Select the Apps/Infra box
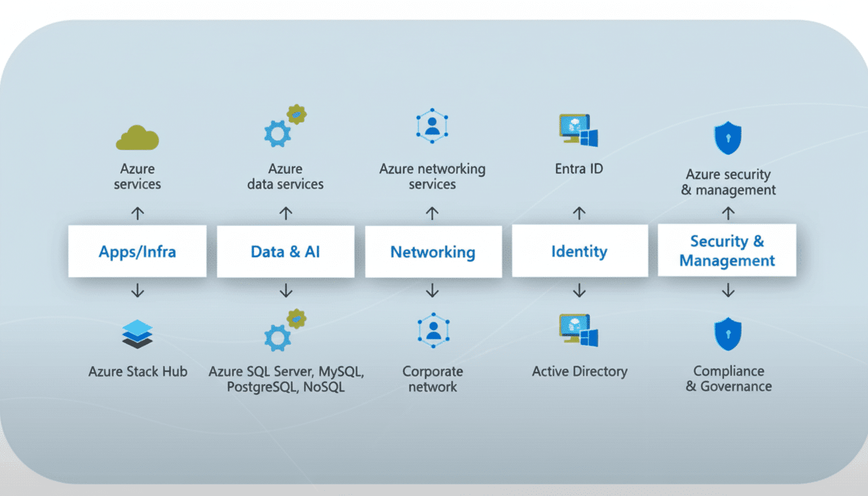The height and width of the screenshot is (496, 868). point(137,251)
